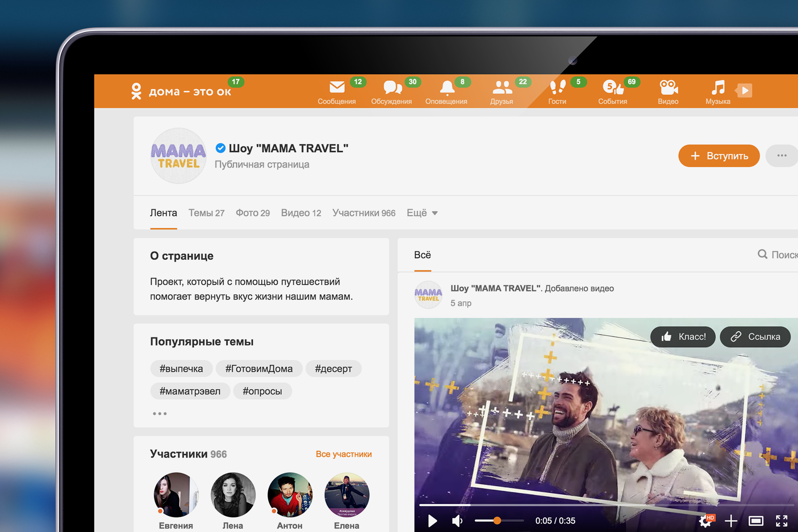Click the Оповещения bell icon
The width and height of the screenshot is (798, 532).
pyautogui.click(x=447, y=88)
